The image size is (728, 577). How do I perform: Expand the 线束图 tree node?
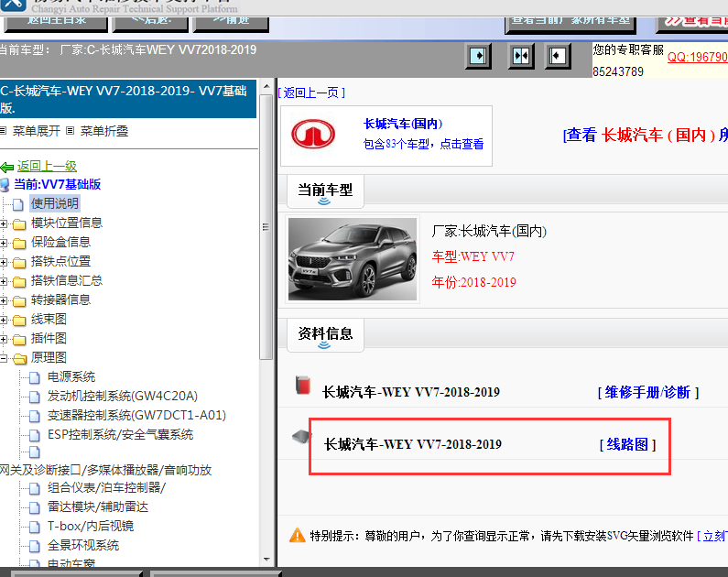[4, 321]
